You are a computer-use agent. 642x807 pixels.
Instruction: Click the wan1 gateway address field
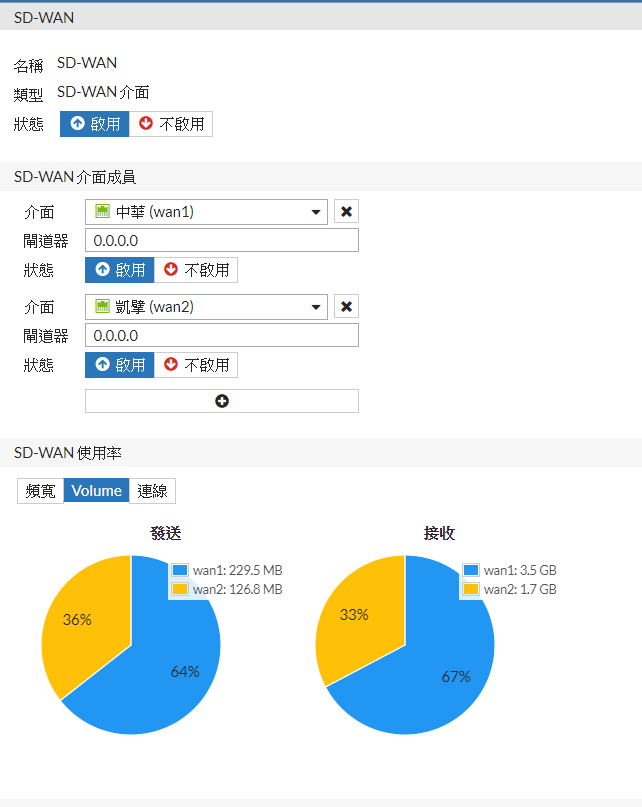221,240
